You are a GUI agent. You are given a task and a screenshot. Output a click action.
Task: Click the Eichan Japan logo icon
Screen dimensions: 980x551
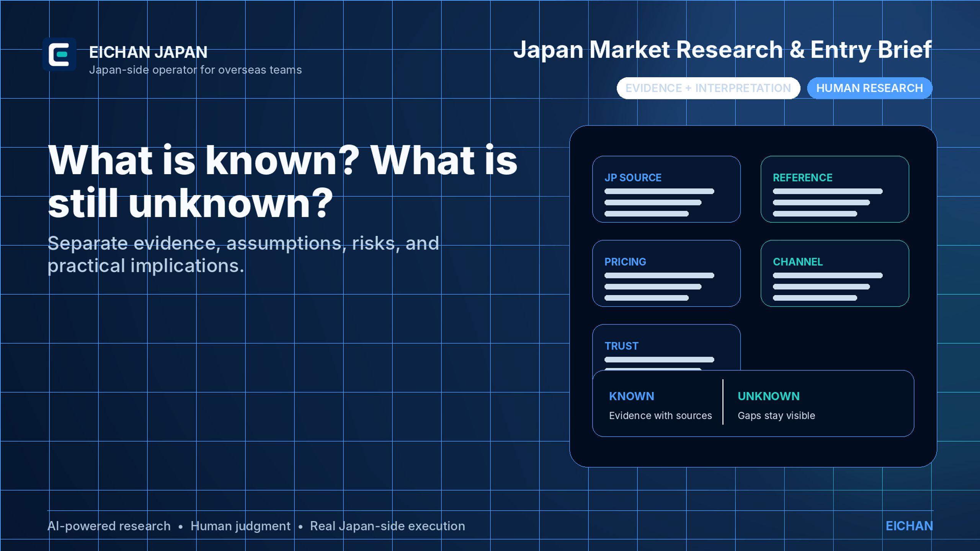pyautogui.click(x=59, y=54)
